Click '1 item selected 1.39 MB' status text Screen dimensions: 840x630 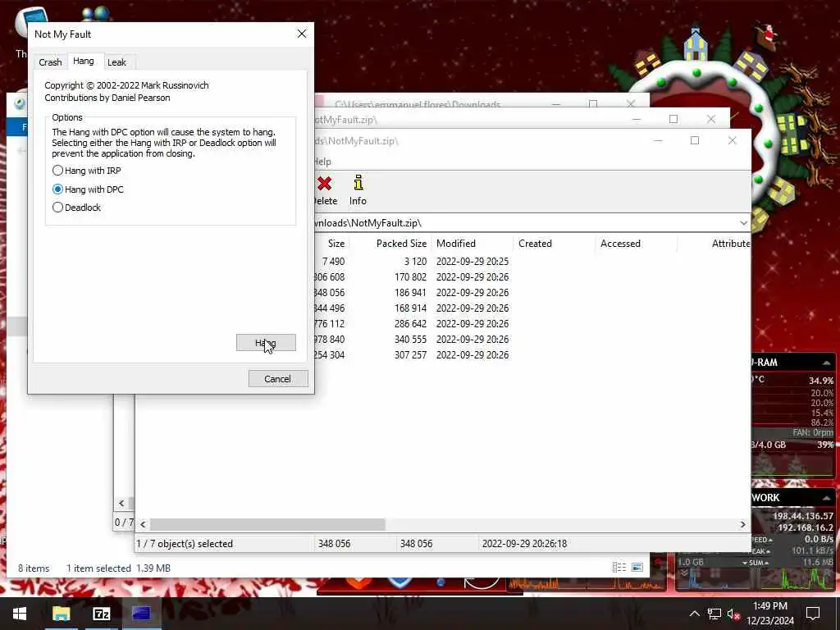(118, 568)
